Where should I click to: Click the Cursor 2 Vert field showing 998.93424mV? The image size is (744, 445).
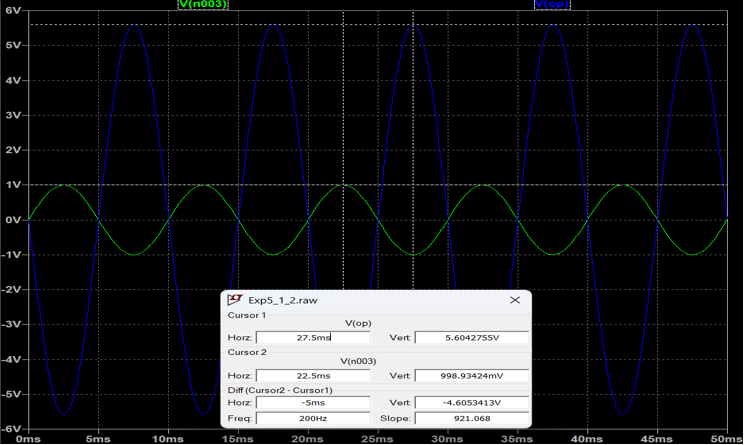click(x=471, y=375)
